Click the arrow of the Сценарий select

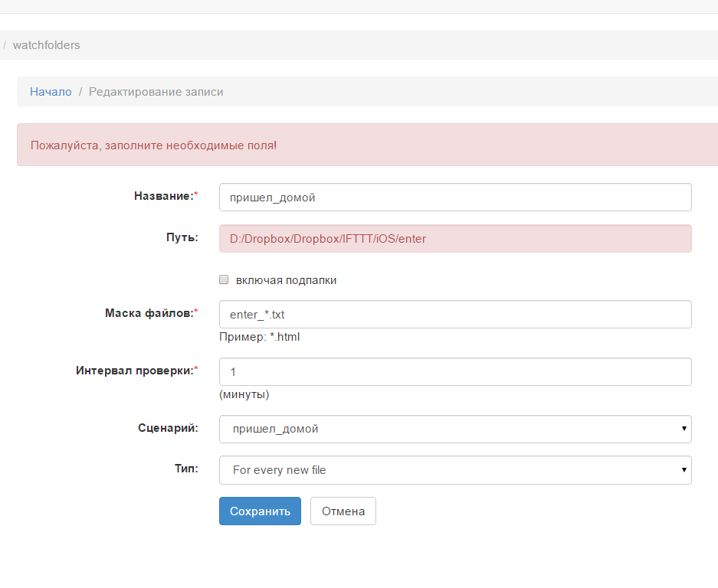click(684, 429)
